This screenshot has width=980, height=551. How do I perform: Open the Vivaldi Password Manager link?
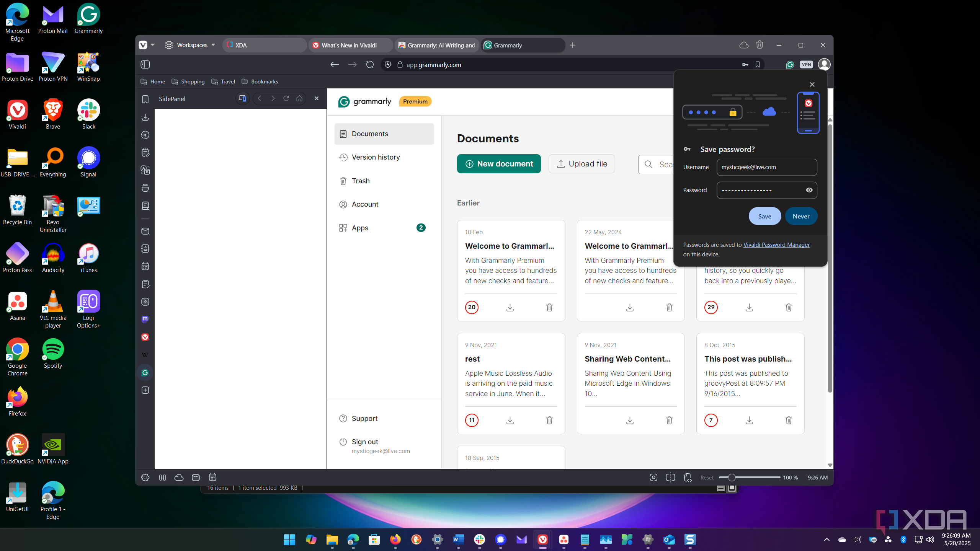pos(776,245)
